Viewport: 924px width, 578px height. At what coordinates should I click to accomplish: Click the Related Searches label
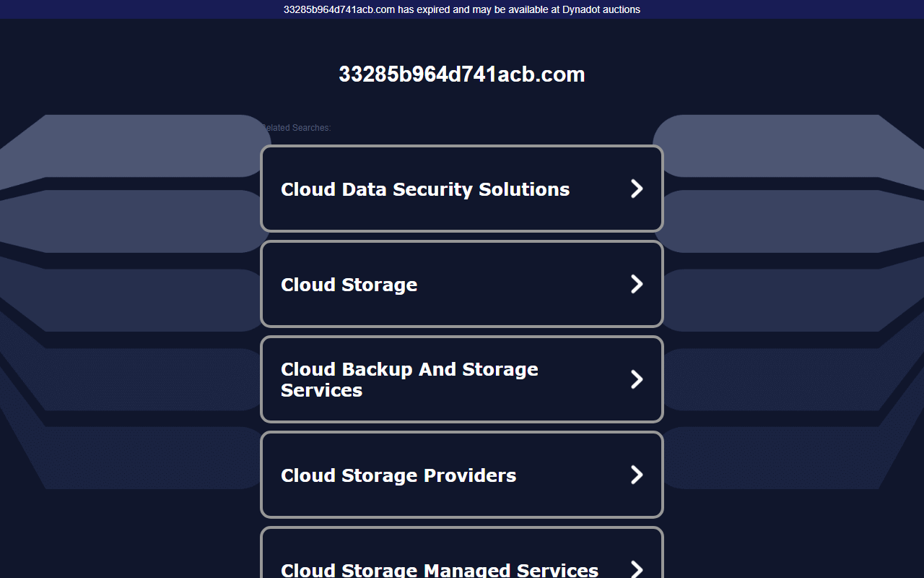click(x=295, y=128)
